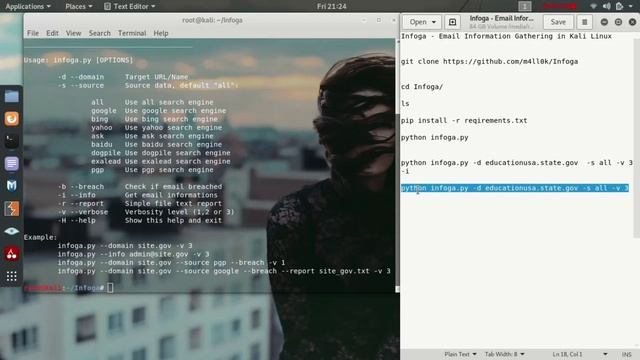This screenshot has width=640, height=360.
Task: Click the Text Editor vertical scrollbar
Action: coord(637,139)
